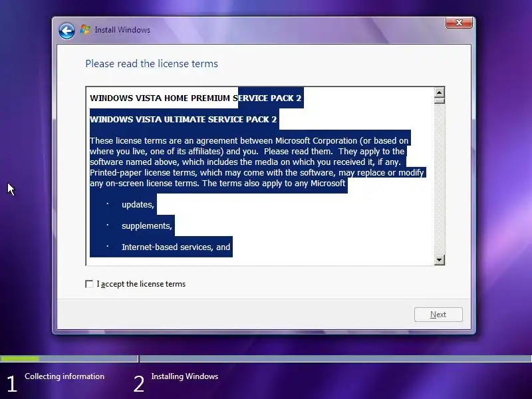Viewport: 532px width, 399px height.
Task: Click the 'Installing Windows' step label
Action: point(185,376)
